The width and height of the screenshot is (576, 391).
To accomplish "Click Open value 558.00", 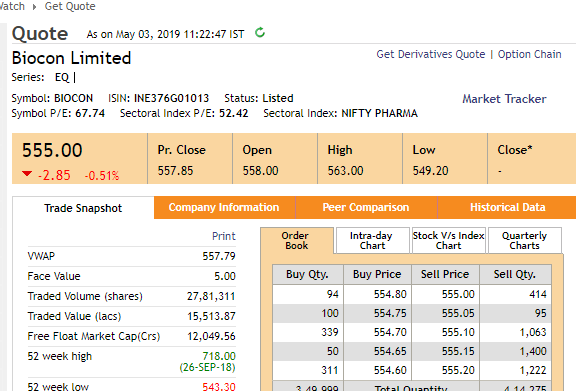I will pos(260,171).
